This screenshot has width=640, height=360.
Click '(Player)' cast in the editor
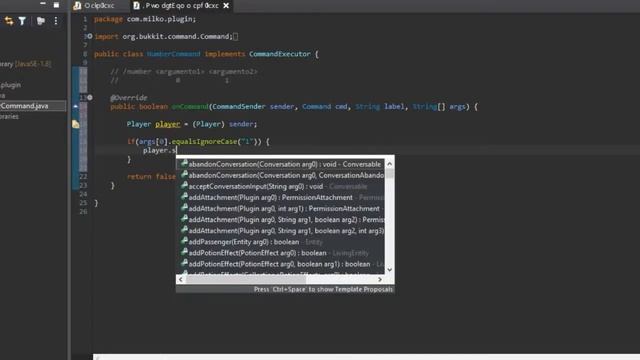point(208,124)
